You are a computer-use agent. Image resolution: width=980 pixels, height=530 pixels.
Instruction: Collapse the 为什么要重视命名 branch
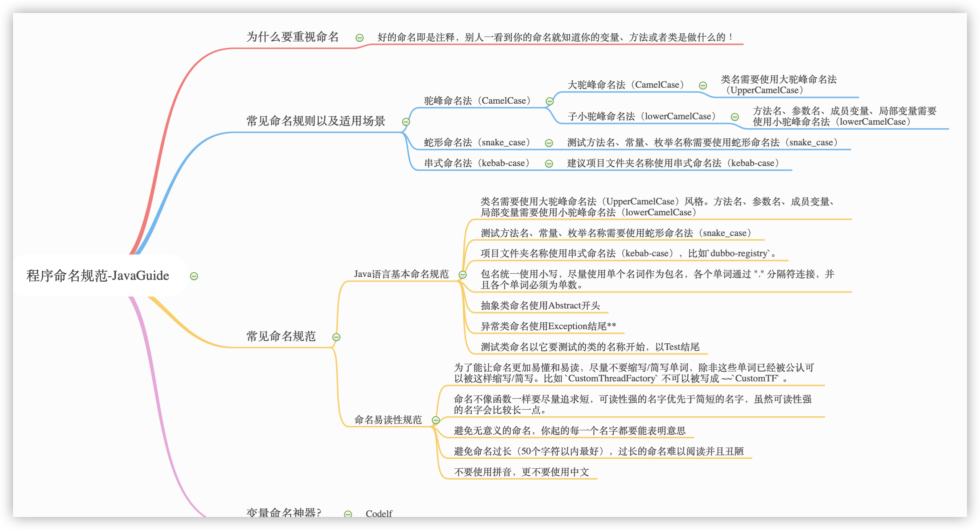(359, 38)
